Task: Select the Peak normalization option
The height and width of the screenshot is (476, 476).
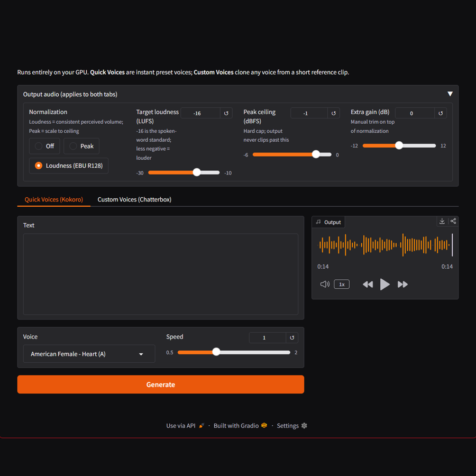Action: click(81, 146)
